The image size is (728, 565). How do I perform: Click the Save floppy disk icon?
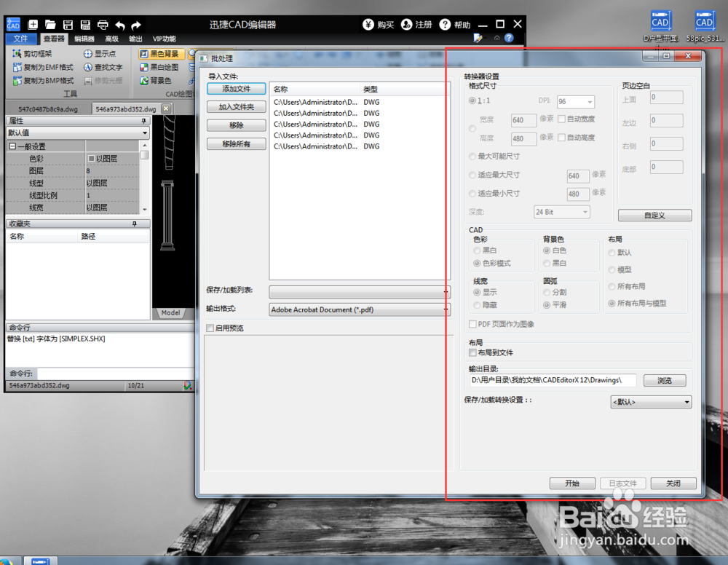pos(68,25)
